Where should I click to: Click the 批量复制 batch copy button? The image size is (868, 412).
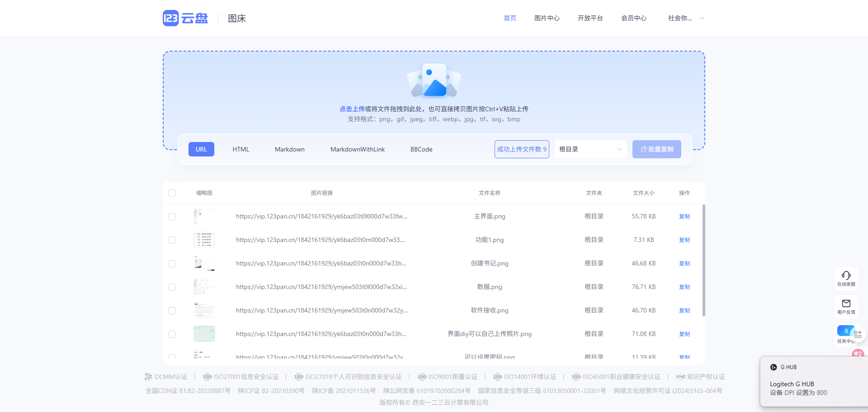pos(656,149)
